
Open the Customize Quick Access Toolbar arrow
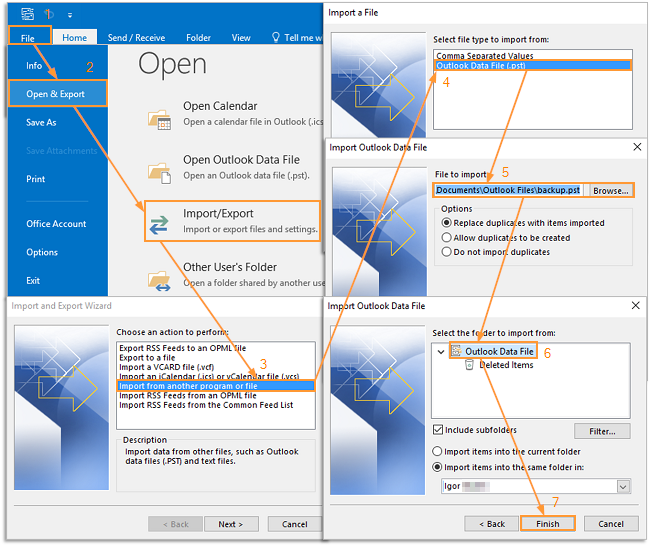coord(70,15)
